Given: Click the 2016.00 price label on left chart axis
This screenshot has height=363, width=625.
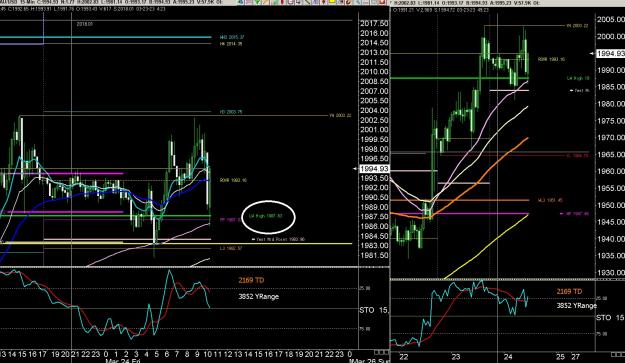Looking at the screenshot, I should point(374,33).
